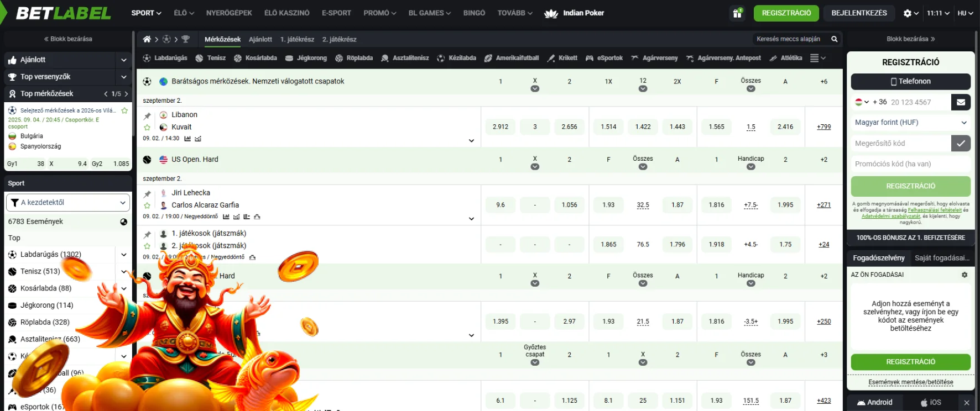Click the Promóciós kód input field

[x=910, y=164]
